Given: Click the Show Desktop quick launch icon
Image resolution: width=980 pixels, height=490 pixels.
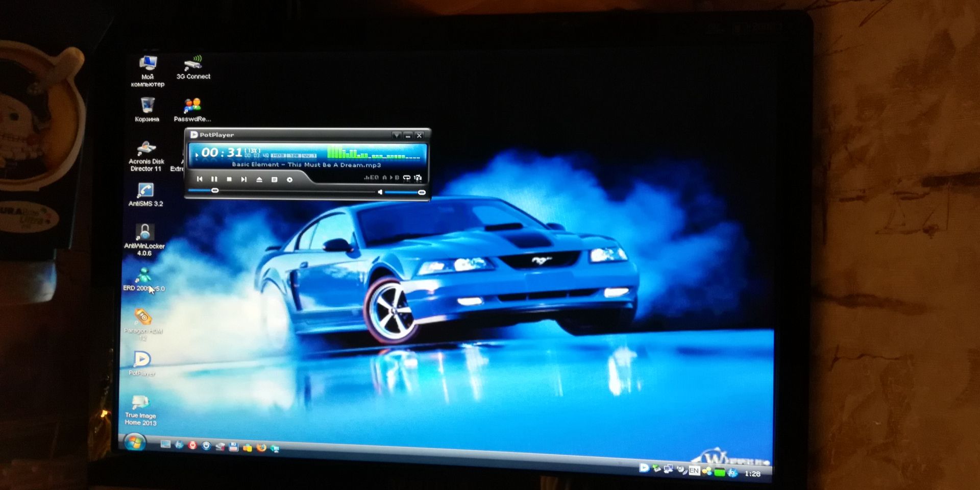Looking at the screenshot, I should 165,444.
